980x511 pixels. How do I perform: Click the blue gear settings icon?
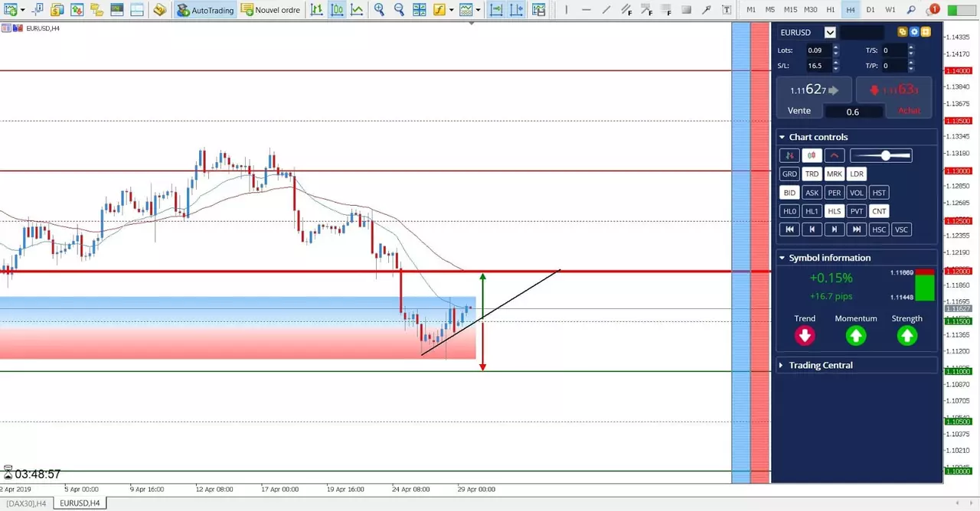pos(914,32)
